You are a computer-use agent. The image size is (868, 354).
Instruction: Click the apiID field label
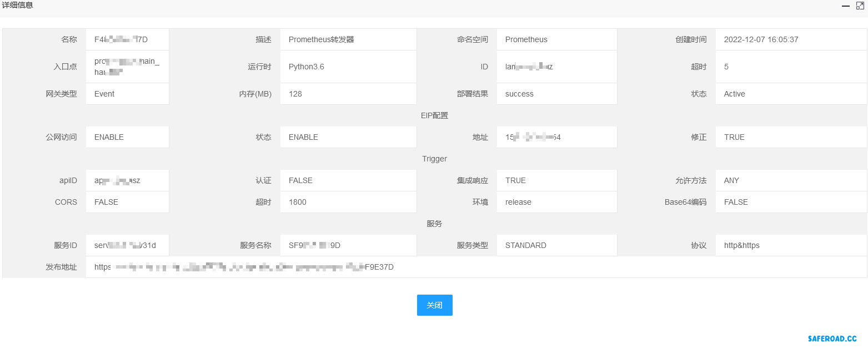coord(68,180)
